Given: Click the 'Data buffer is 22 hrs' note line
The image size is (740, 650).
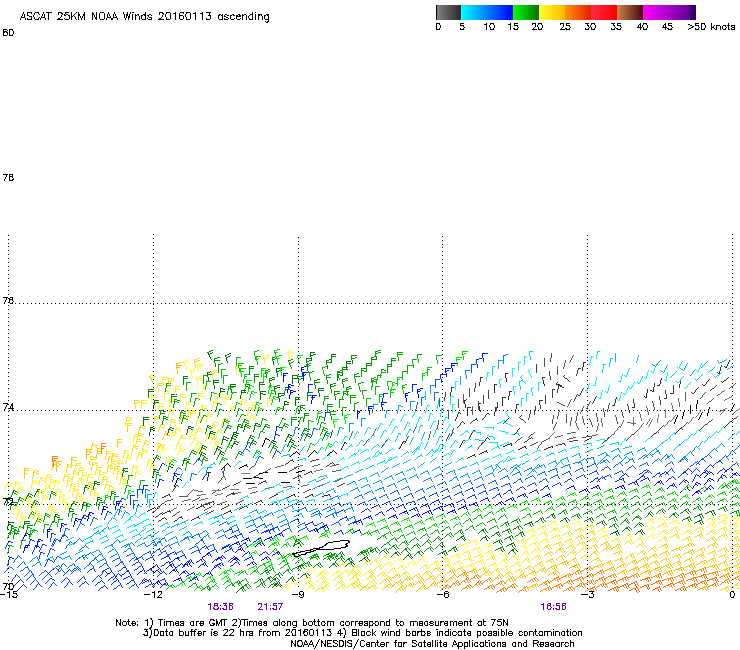Looking at the screenshot, I should click(362, 633).
